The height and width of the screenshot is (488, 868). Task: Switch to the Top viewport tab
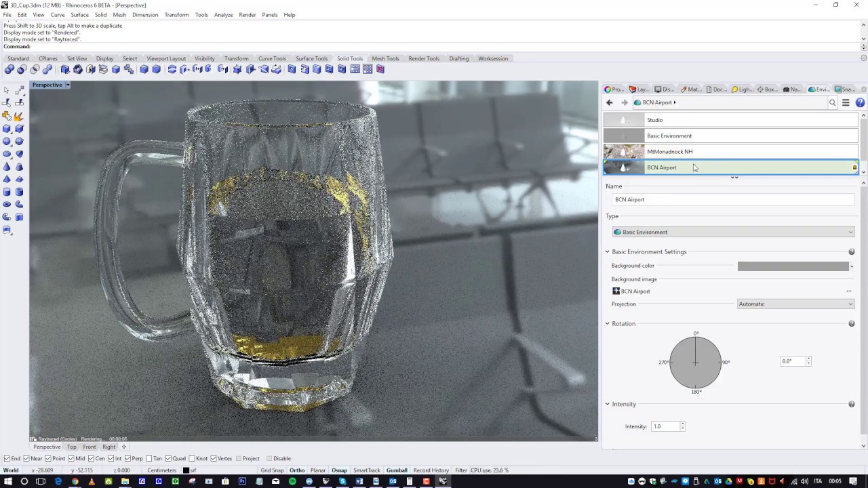pyautogui.click(x=72, y=447)
